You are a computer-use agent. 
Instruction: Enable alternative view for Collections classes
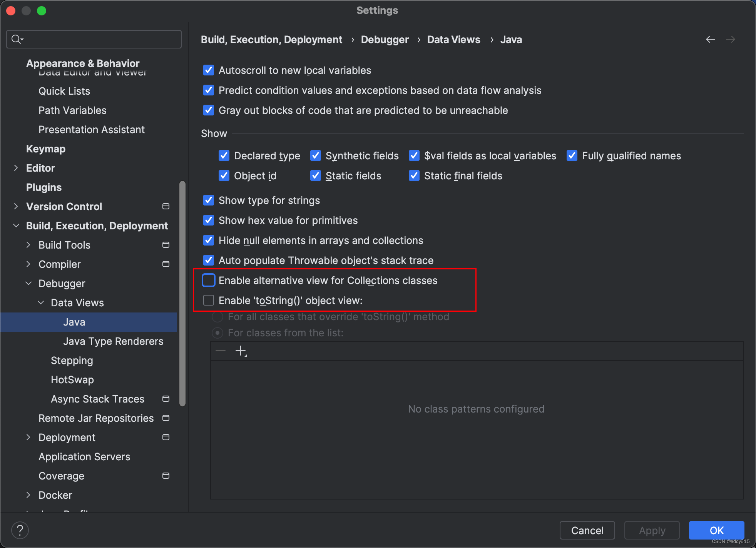pos(209,280)
